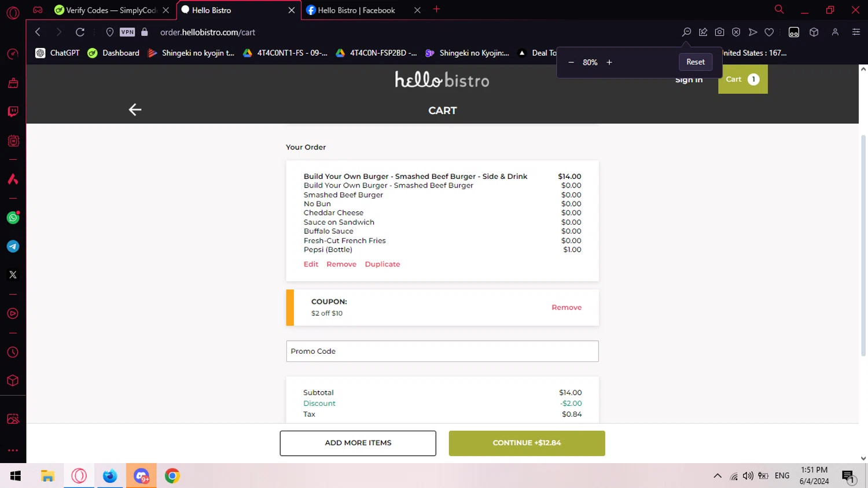Screen dimensions: 868x488
Task: Open Dashboard bookmark
Action: pos(113,53)
